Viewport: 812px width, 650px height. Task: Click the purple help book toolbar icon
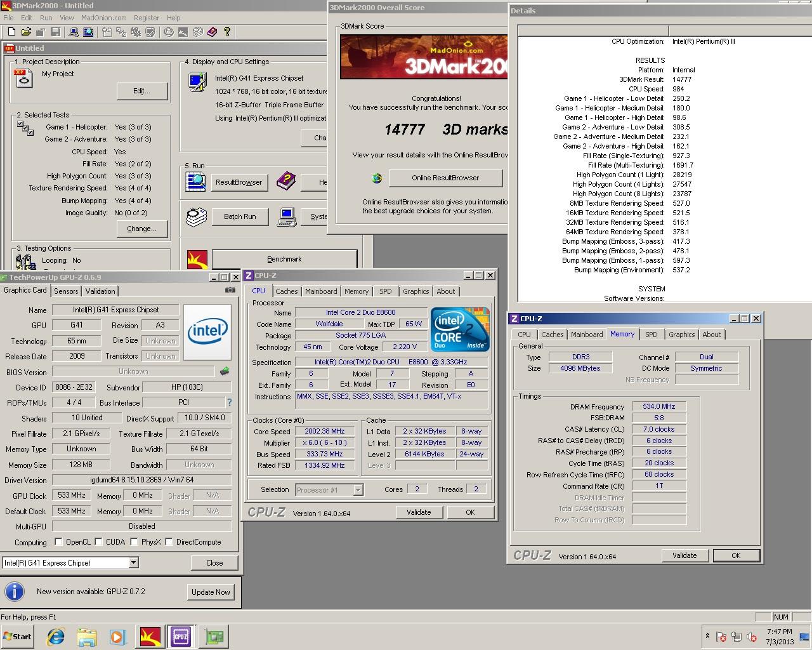click(x=212, y=32)
